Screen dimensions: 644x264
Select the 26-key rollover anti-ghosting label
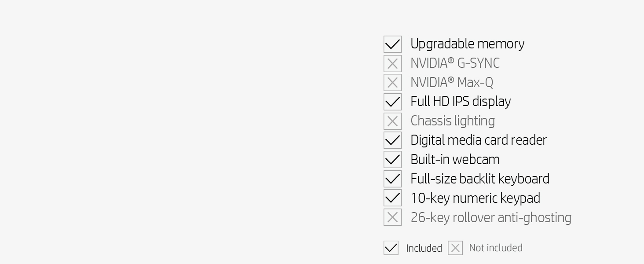click(490, 217)
